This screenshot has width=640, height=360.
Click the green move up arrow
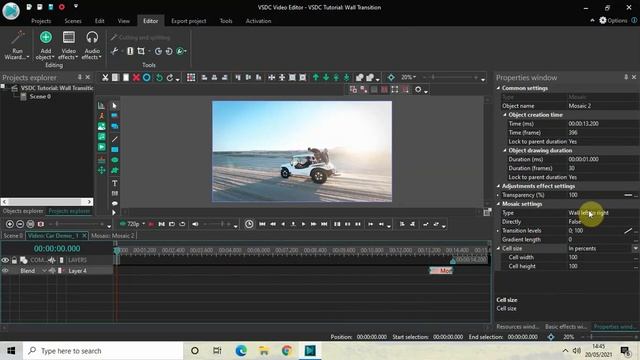click(316, 78)
